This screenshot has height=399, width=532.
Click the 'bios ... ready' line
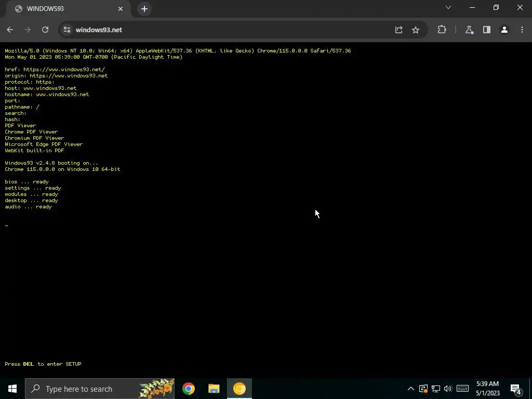pyautogui.click(x=26, y=182)
